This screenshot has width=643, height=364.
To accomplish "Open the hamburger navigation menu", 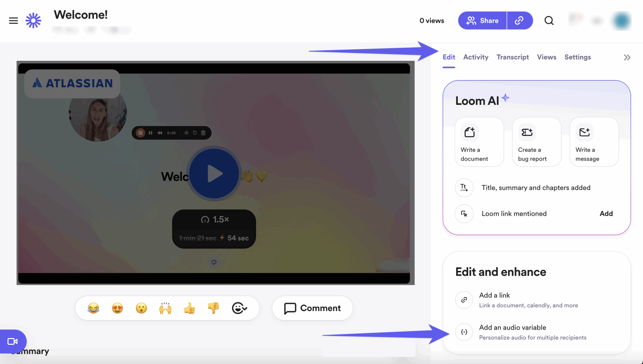I will (13, 20).
